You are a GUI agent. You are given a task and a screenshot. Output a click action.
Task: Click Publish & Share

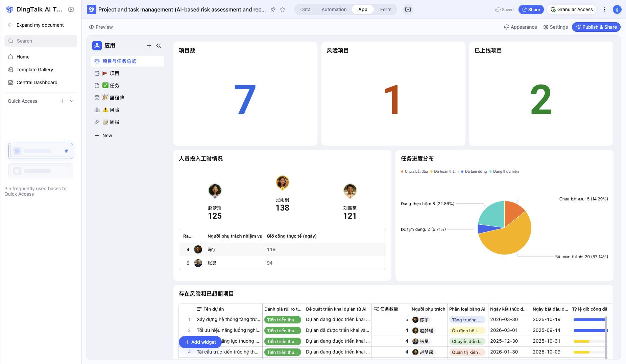pyautogui.click(x=596, y=27)
